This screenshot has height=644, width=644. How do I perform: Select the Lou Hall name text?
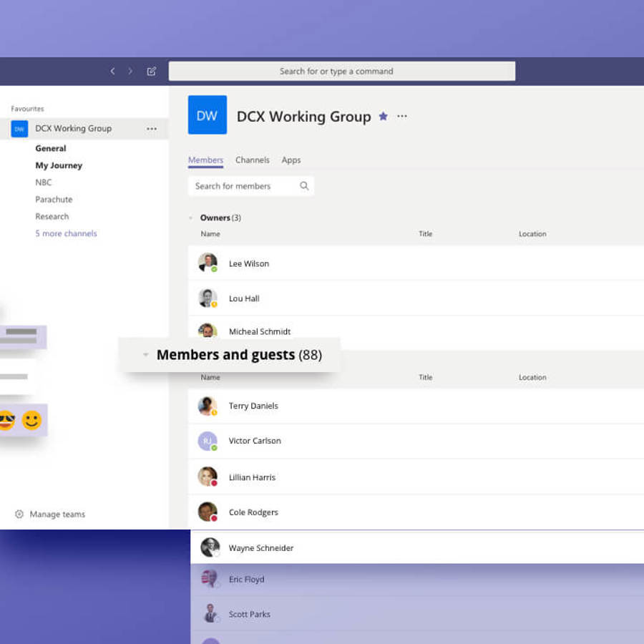(x=244, y=298)
